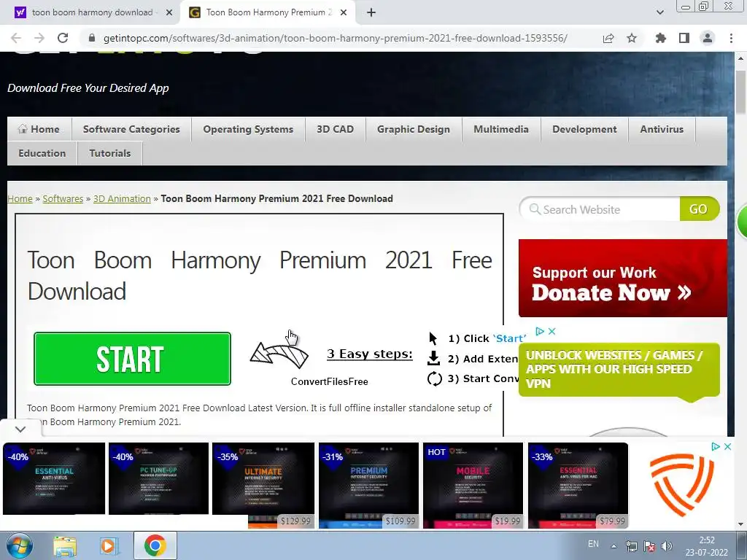Click the green START button
The width and height of the screenshot is (747, 560).
tap(133, 359)
